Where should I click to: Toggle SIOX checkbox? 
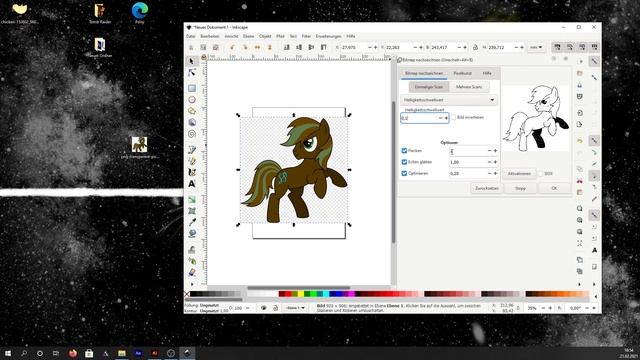click(540, 173)
